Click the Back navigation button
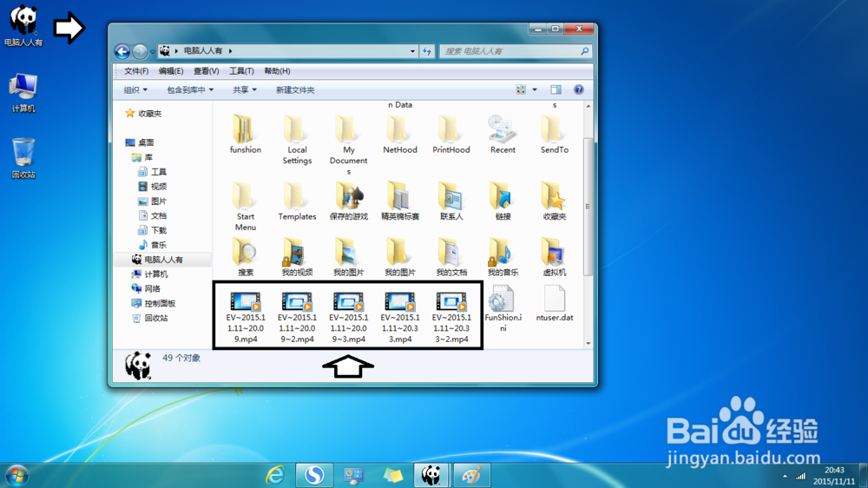Viewport: 868px width, 488px height. pos(122,51)
